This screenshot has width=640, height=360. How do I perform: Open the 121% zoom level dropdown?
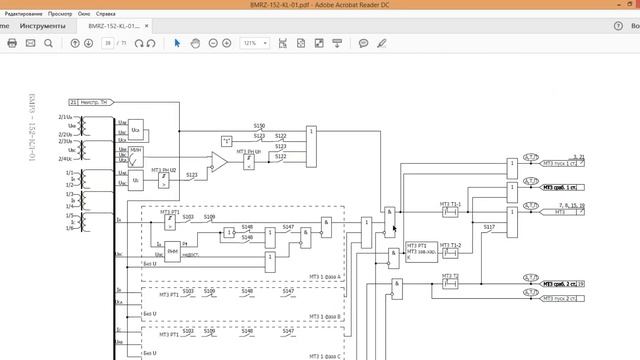pyautogui.click(x=255, y=43)
